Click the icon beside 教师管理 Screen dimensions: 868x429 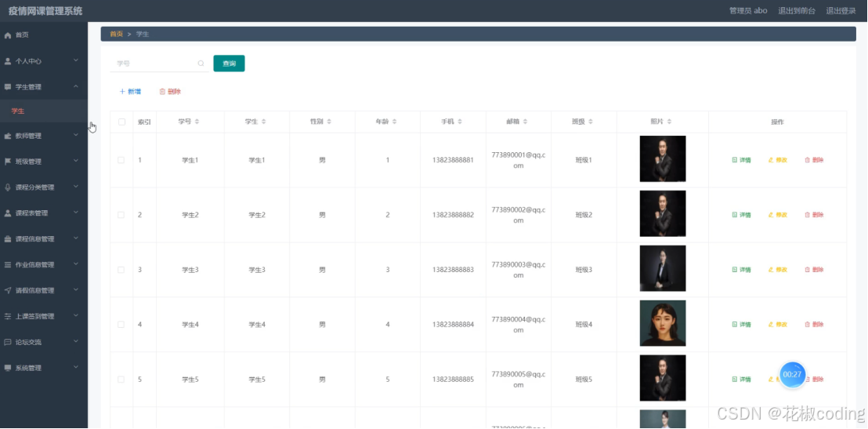click(x=8, y=136)
